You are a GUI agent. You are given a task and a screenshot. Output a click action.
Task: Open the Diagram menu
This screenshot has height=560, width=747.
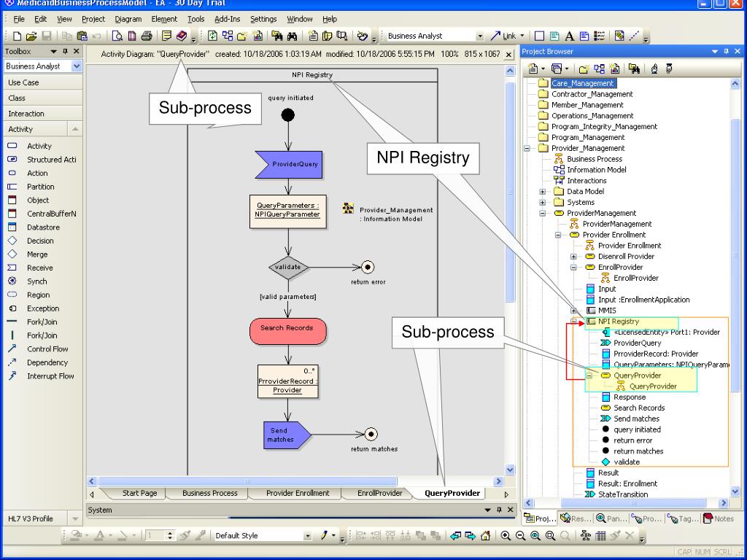coord(128,19)
